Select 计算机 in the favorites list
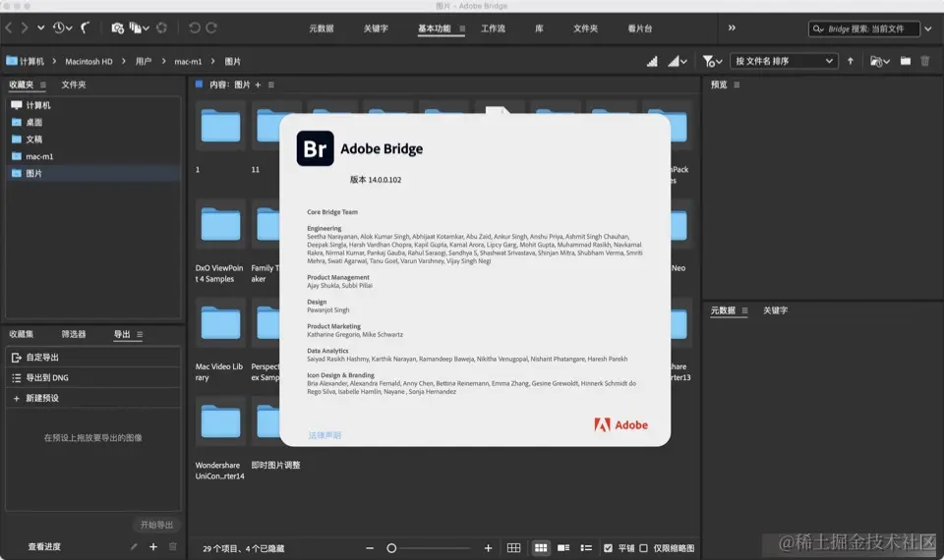The height and width of the screenshot is (560, 944). click(93, 105)
